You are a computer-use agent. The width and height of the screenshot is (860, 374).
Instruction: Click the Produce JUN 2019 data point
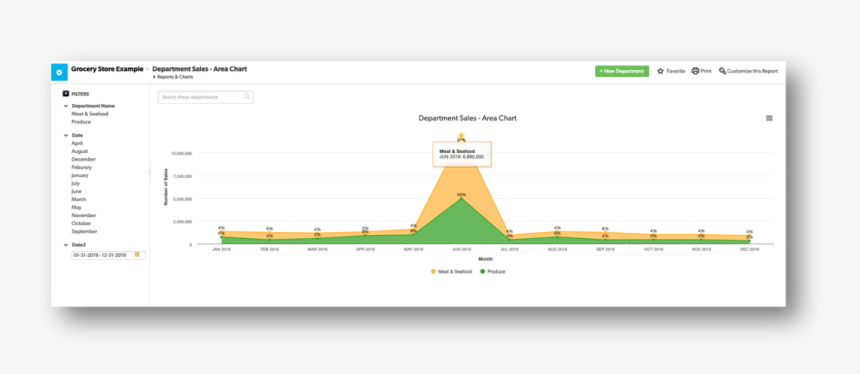[461, 199]
